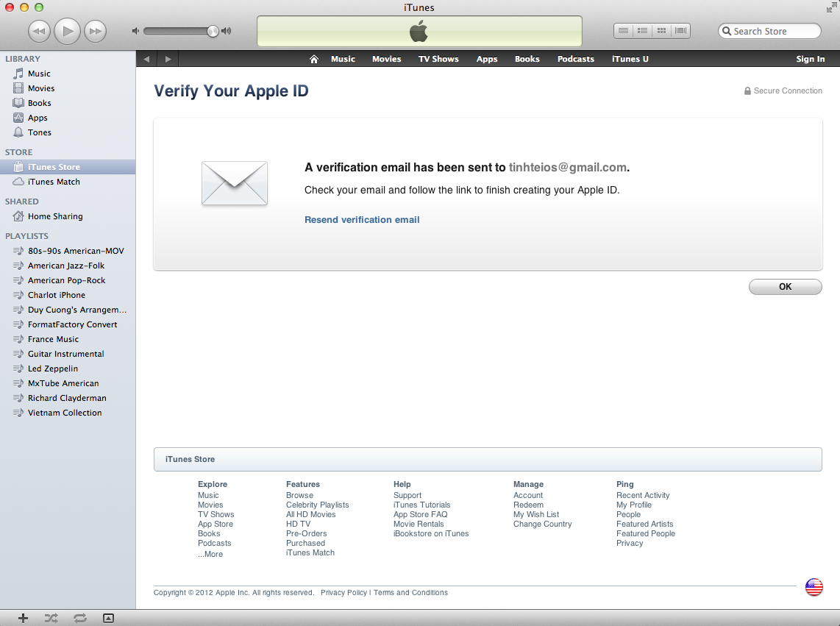Click the rewind playback button
Viewport: 840px width, 626px height.
(x=39, y=31)
